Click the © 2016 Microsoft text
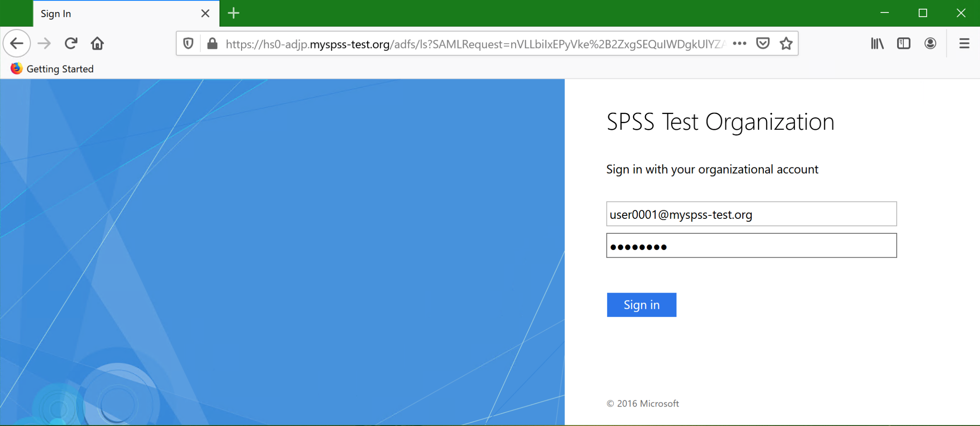This screenshot has height=426, width=980. 643,404
